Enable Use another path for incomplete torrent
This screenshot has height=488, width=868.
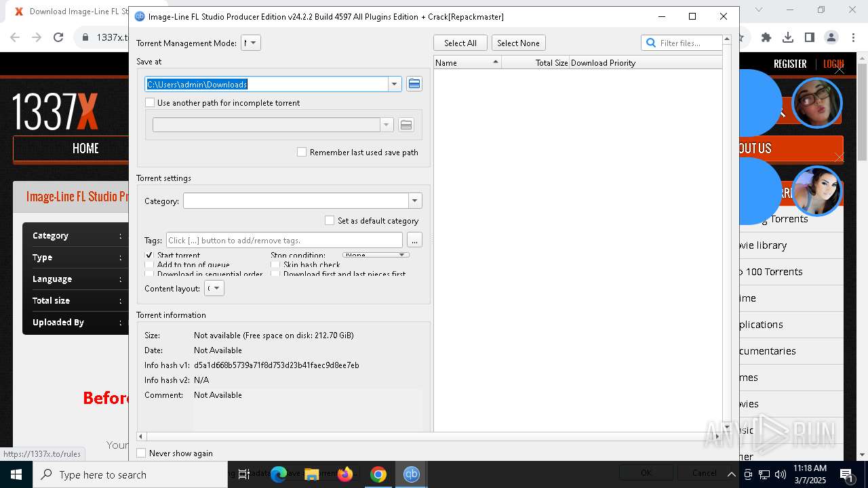pos(150,102)
